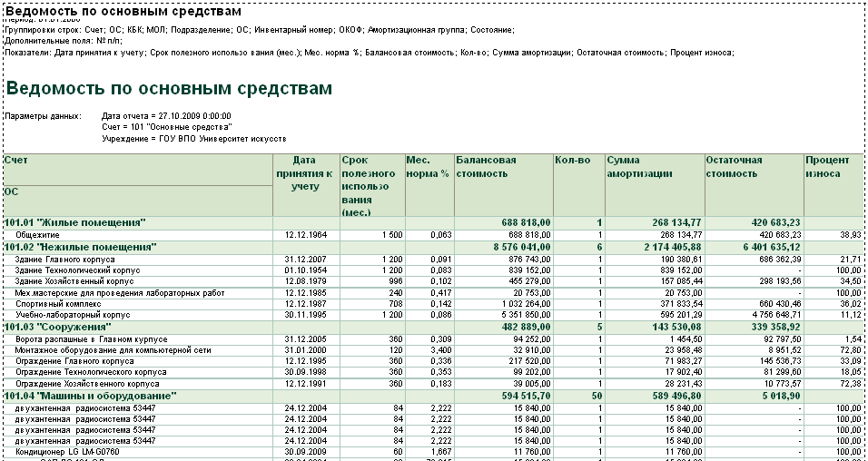Screen dimensions: 868x461
Task: Click the 'Учреждение = ГОУ ВПО Университет искусств' line
Action: (x=193, y=139)
